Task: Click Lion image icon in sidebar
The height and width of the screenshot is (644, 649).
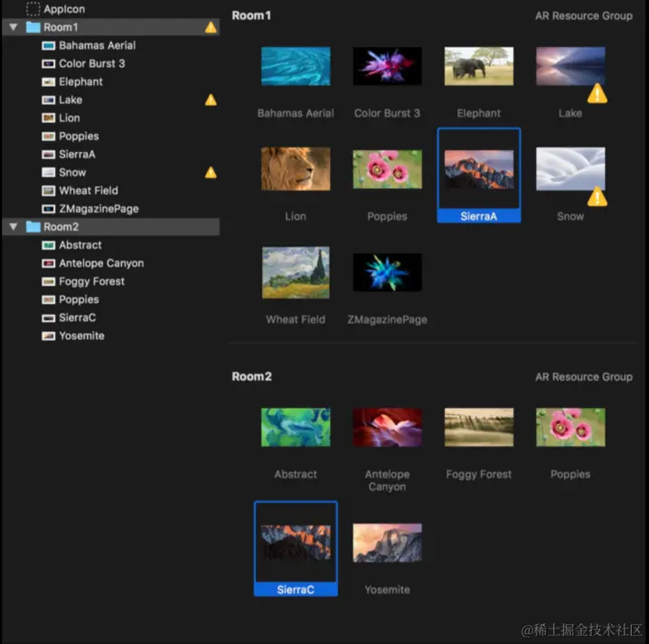Action: point(49,118)
